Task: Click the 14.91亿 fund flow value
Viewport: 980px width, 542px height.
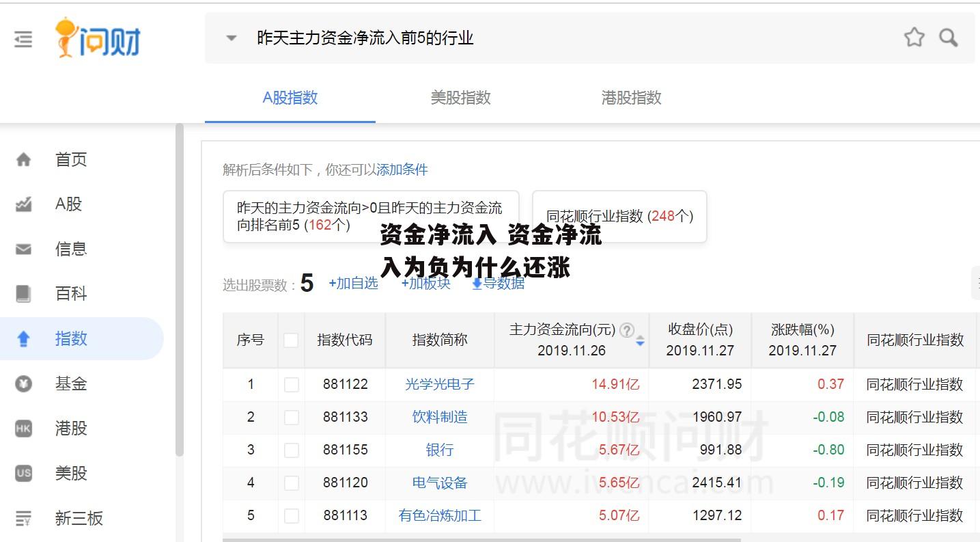Action: pyautogui.click(x=615, y=385)
